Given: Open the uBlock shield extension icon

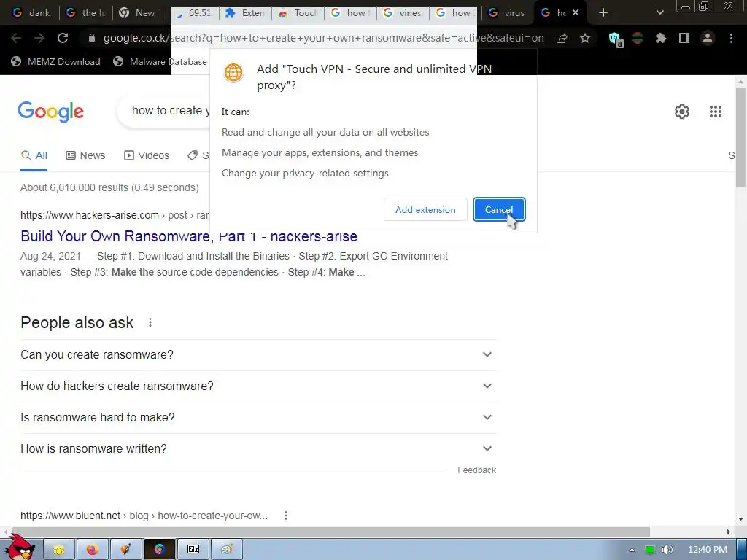Looking at the screenshot, I should pyautogui.click(x=616, y=39).
